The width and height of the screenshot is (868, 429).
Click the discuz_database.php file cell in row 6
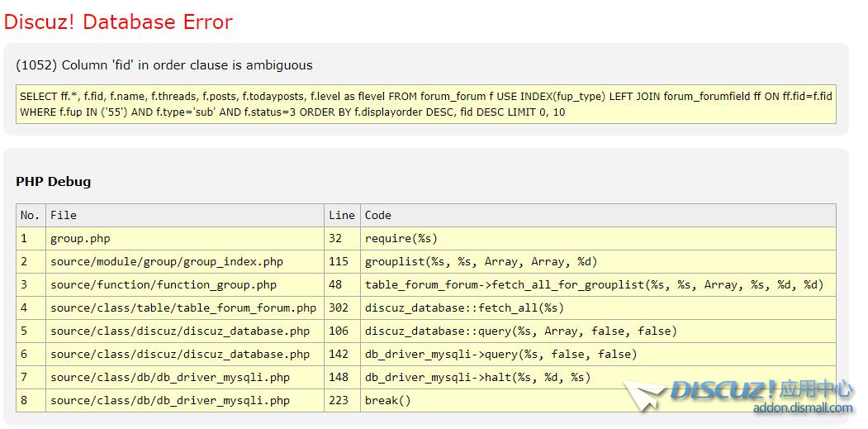(x=185, y=354)
